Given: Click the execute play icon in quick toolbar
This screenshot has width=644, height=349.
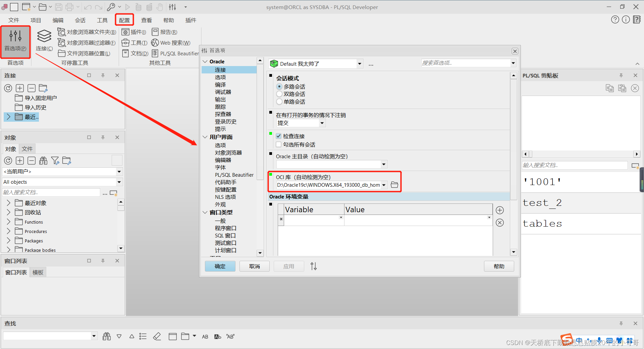Looking at the screenshot, I should click(x=127, y=7).
